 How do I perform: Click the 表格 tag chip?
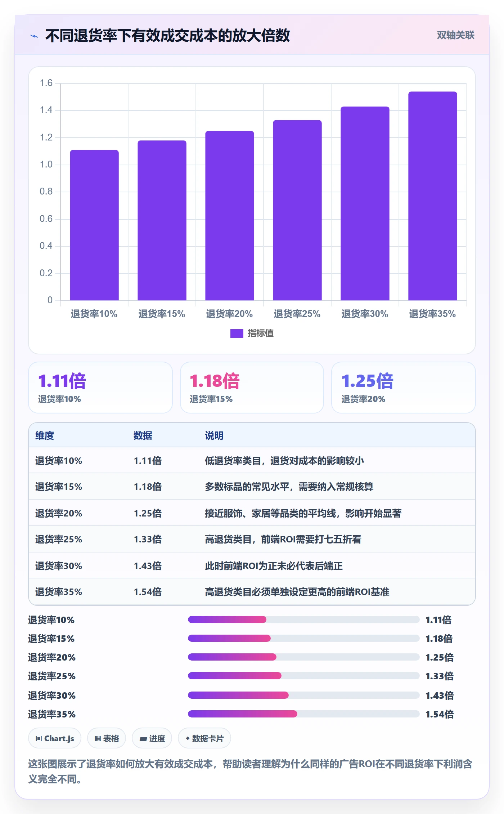pos(107,738)
